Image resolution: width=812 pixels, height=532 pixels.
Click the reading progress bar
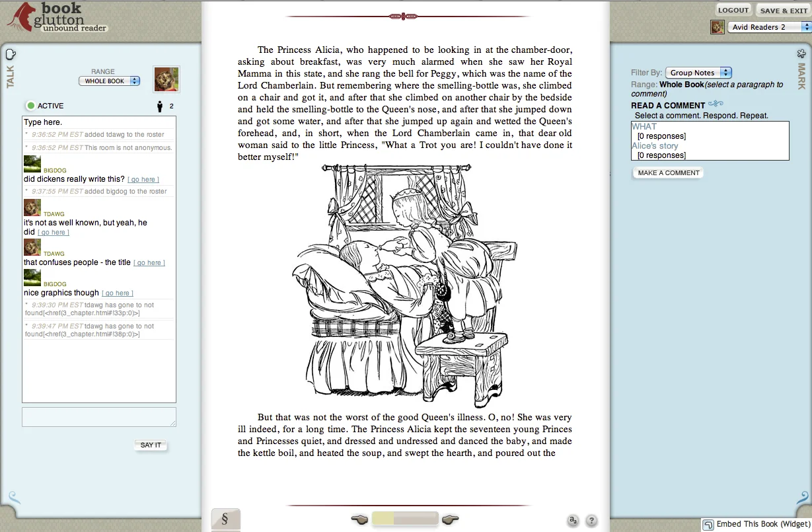coord(405,519)
